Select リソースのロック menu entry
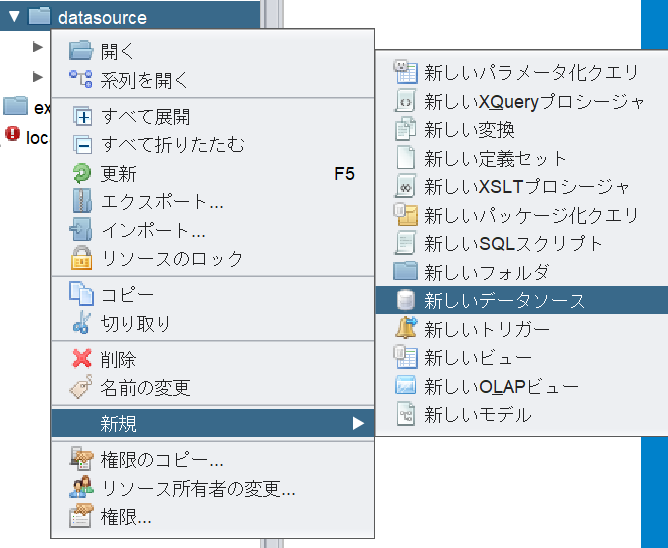Viewport: 668px width, 548px height. [213, 258]
